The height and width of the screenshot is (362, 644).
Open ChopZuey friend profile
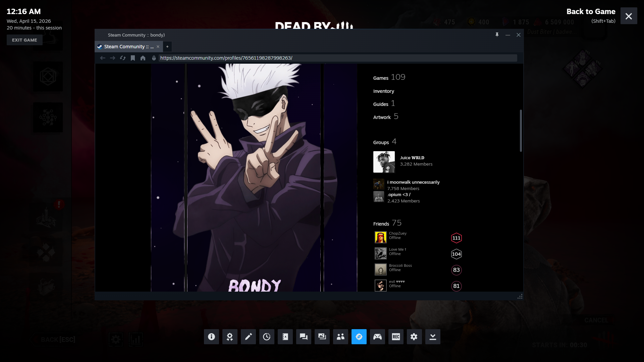tap(397, 233)
